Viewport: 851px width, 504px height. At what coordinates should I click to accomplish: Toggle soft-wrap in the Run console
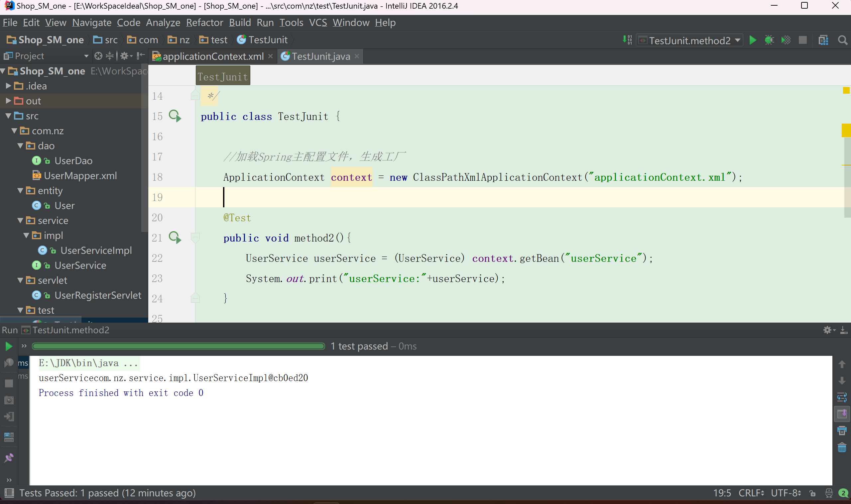842,397
